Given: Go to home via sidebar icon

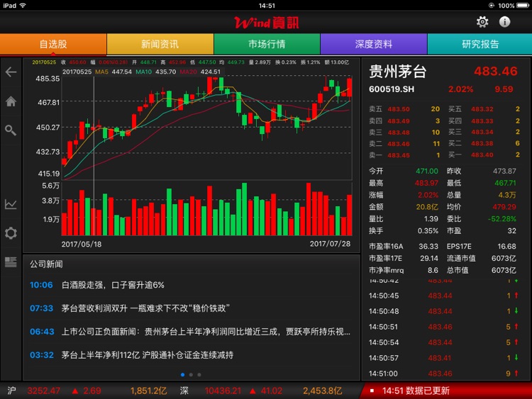Looking at the screenshot, I should pyautogui.click(x=11, y=101).
